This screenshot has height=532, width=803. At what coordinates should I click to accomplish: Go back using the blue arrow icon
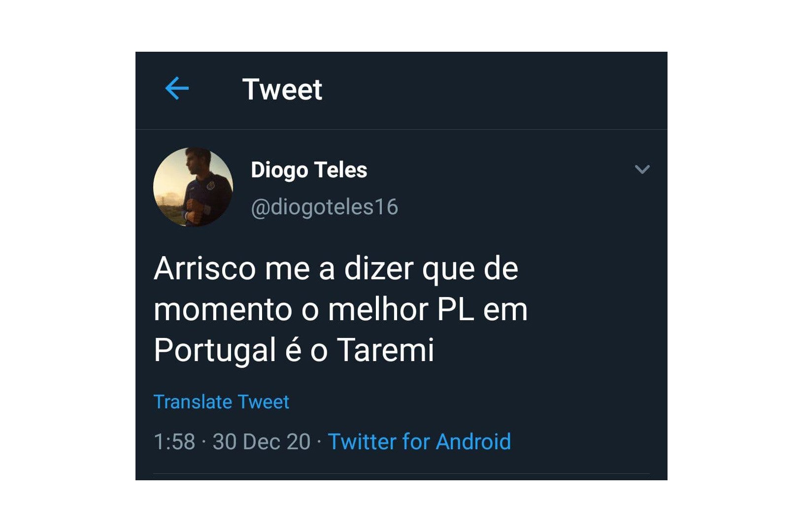point(177,89)
